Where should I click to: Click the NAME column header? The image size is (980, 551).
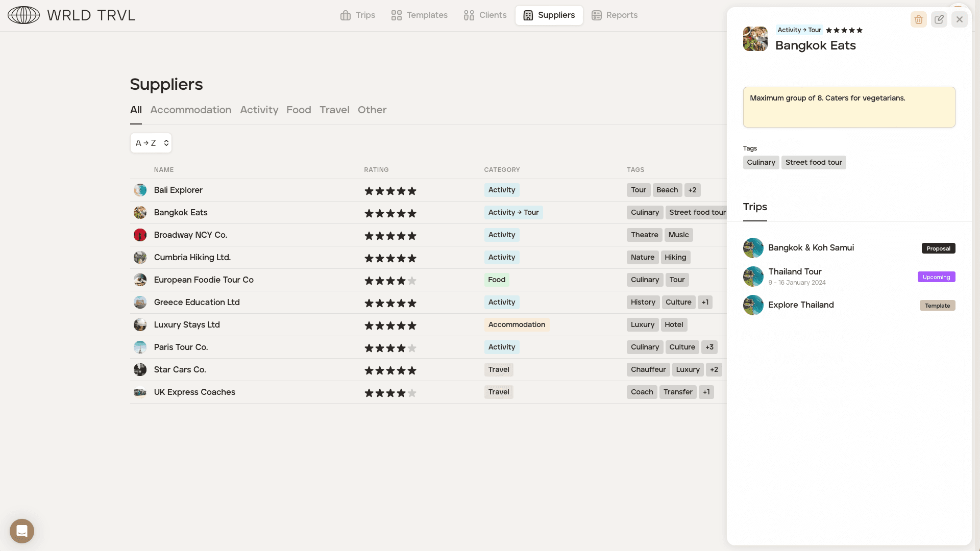pos(164,170)
